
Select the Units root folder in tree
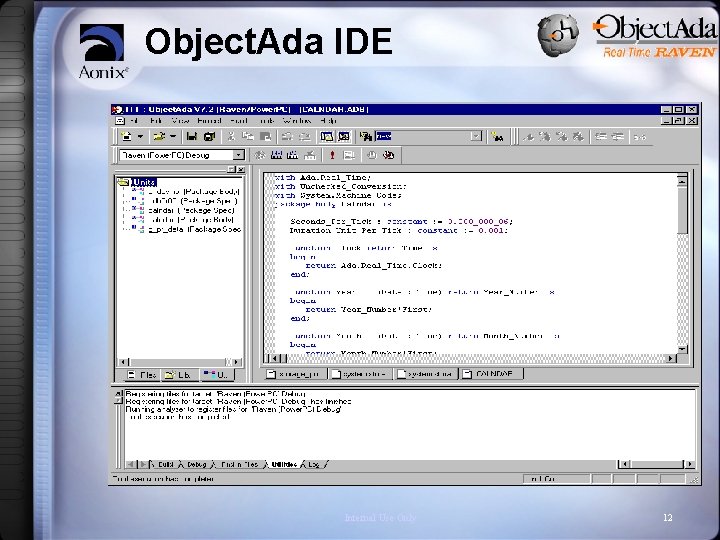coord(144,182)
